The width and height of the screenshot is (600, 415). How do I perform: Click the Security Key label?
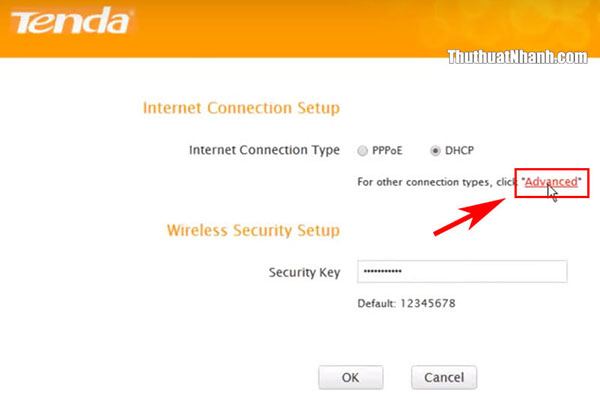click(304, 272)
